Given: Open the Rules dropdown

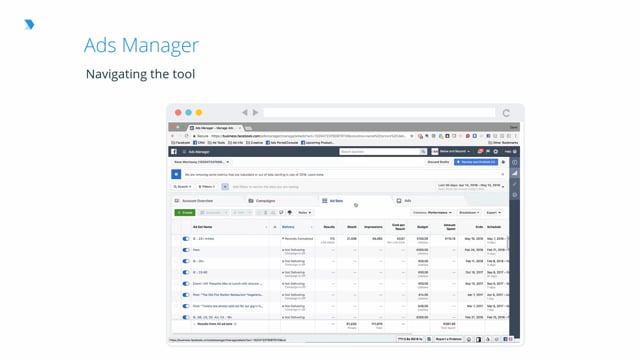Looking at the screenshot, I should coord(304,213).
